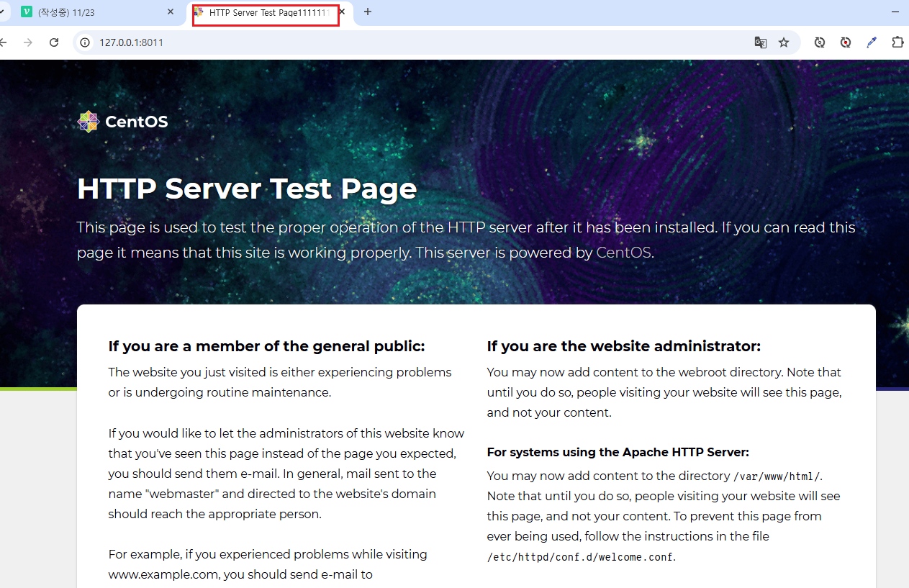
Task: Click the gray-dot auto refresh extension icon
Action: click(820, 42)
